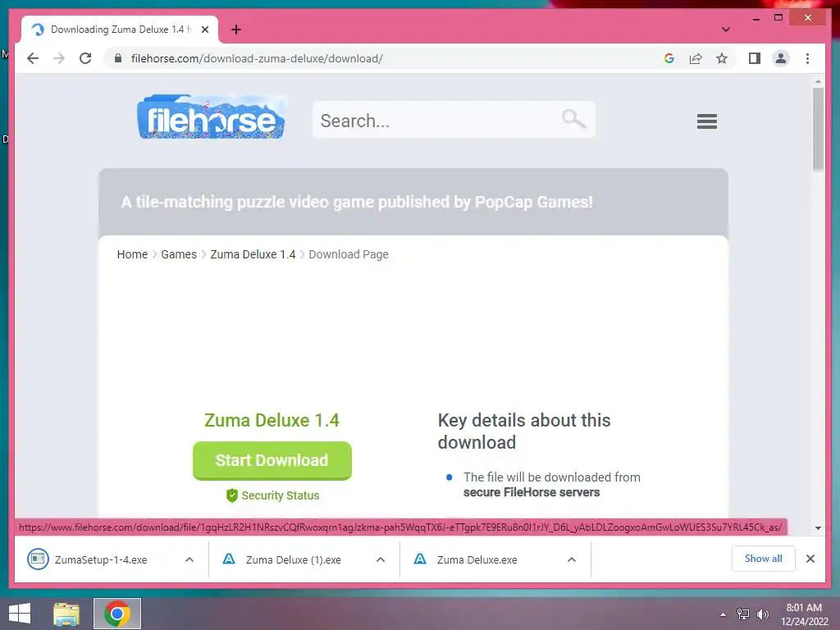
Task: Reload the FileHorse page
Action: pos(85,58)
